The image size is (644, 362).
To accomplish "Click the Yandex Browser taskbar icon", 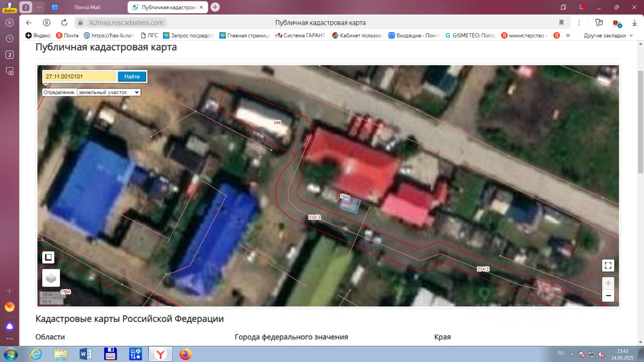I will (160, 354).
